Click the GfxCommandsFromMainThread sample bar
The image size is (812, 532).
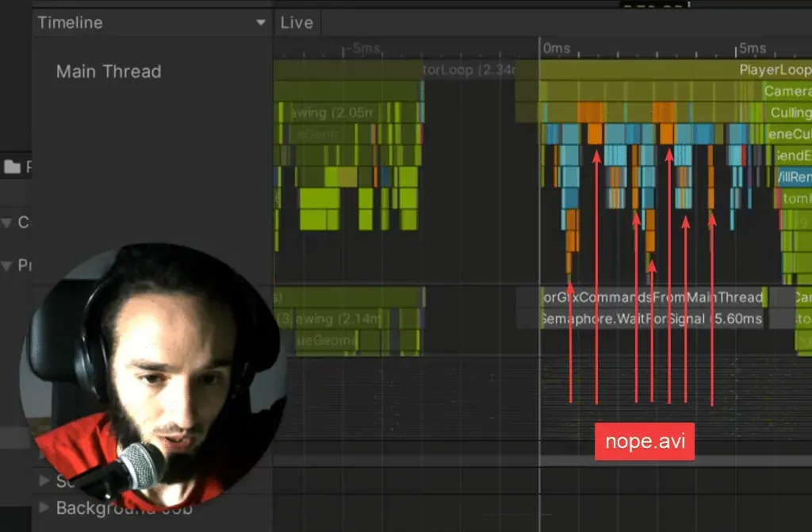[650, 297]
